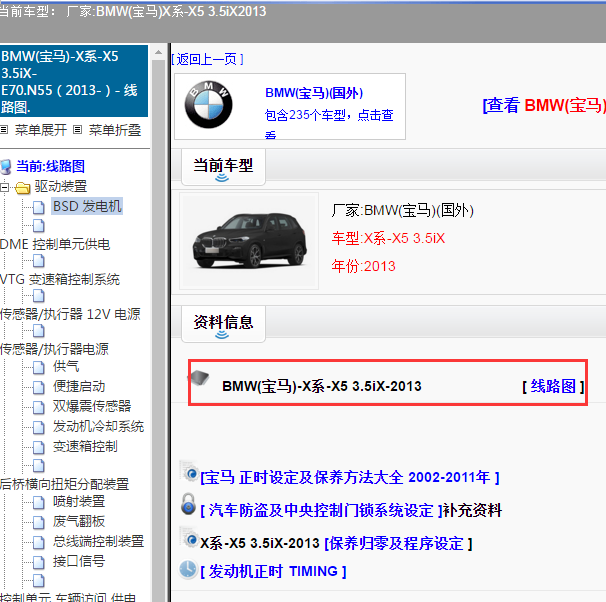The width and height of the screenshot is (606, 602).
Task: Click the page icon next to 总线端控制装置
Action: click(38, 542)
